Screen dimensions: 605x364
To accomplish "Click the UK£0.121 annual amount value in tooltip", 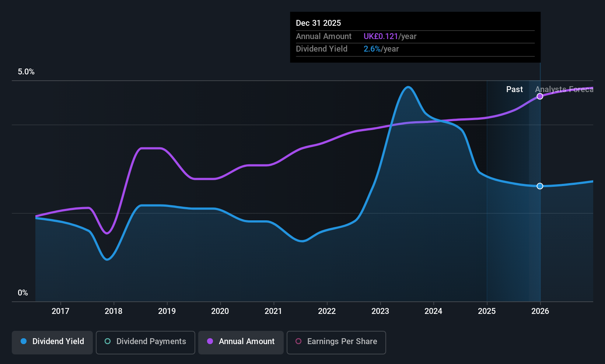I will 381,36.
